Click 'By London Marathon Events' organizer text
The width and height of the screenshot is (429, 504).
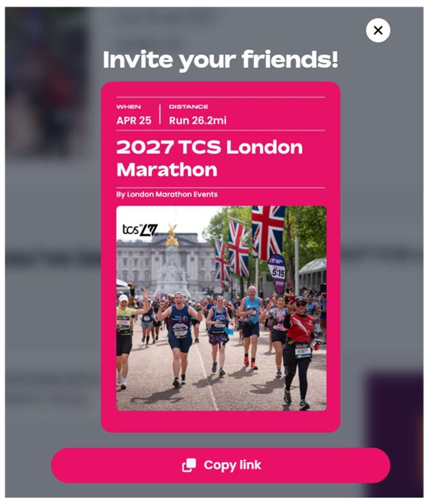coord(167,194)
